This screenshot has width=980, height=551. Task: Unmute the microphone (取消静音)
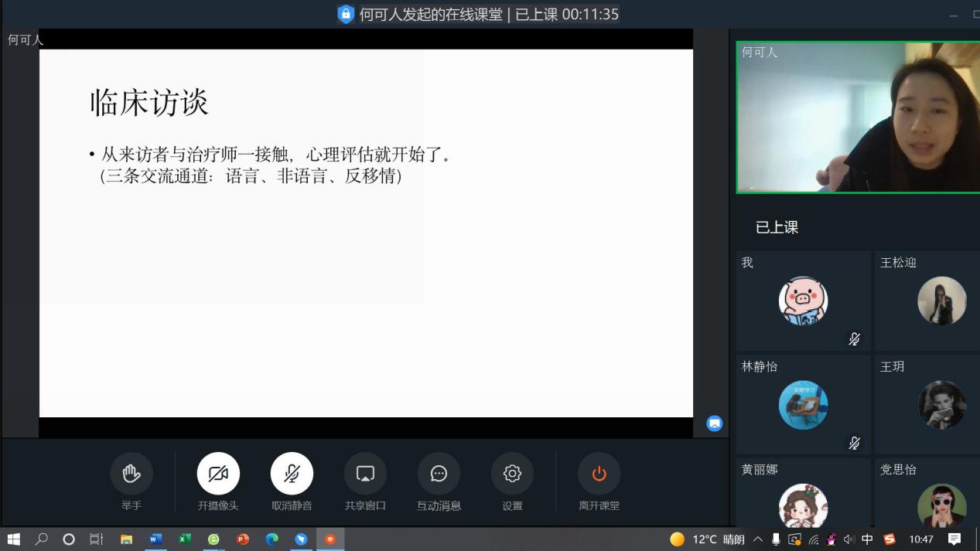pos(292,473)
